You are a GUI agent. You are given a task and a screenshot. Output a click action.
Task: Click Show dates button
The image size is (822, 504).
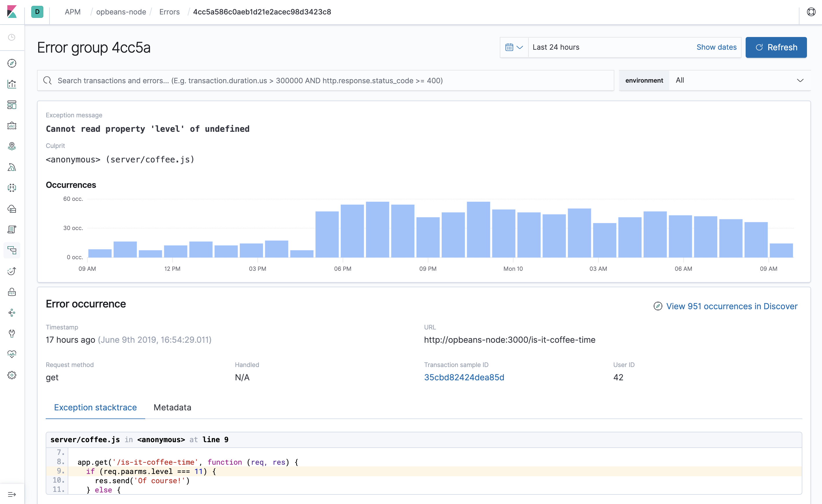(716, 46)
